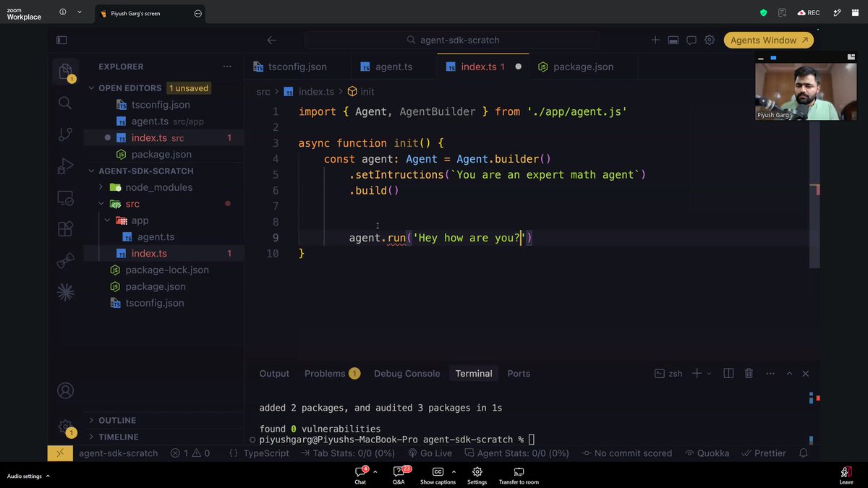
Task: Open the chat bubble icon in title bar
Action: (x=692, y=40)
